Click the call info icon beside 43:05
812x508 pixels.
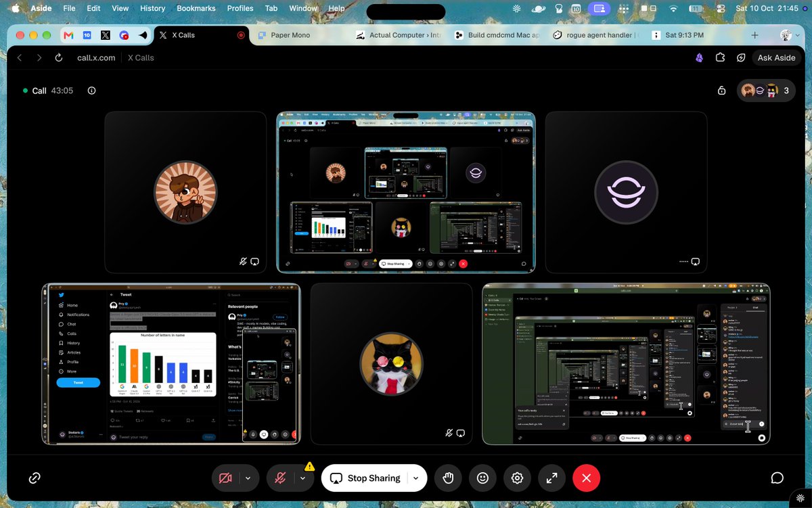tap(92, 91)
